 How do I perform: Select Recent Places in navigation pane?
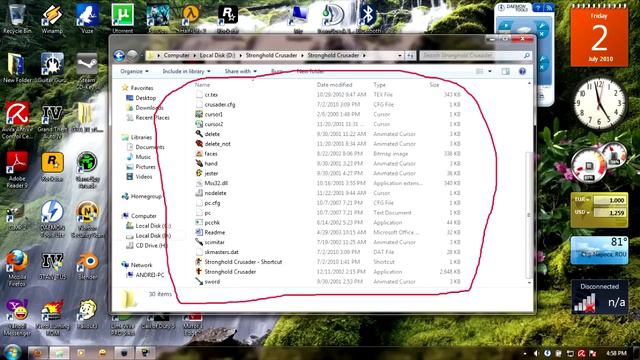point(152,118)
